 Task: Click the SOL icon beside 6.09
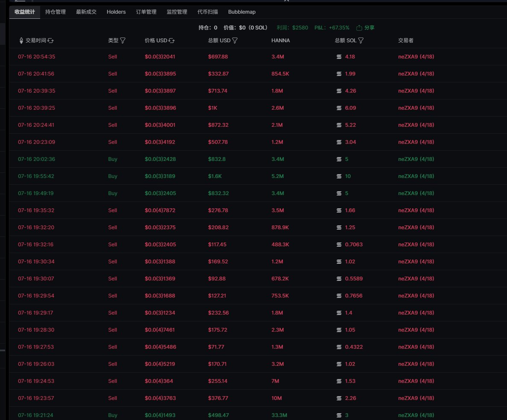point(339,108)
